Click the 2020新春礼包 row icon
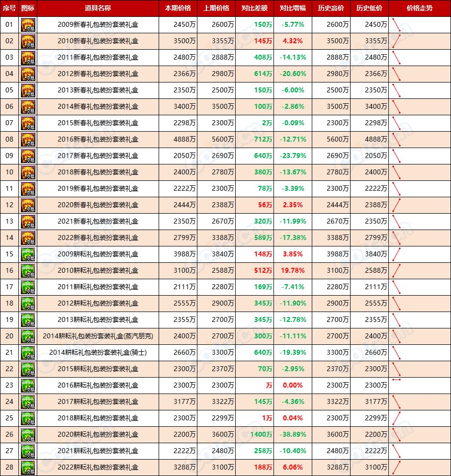451x476 pixels. coord(28,205)
